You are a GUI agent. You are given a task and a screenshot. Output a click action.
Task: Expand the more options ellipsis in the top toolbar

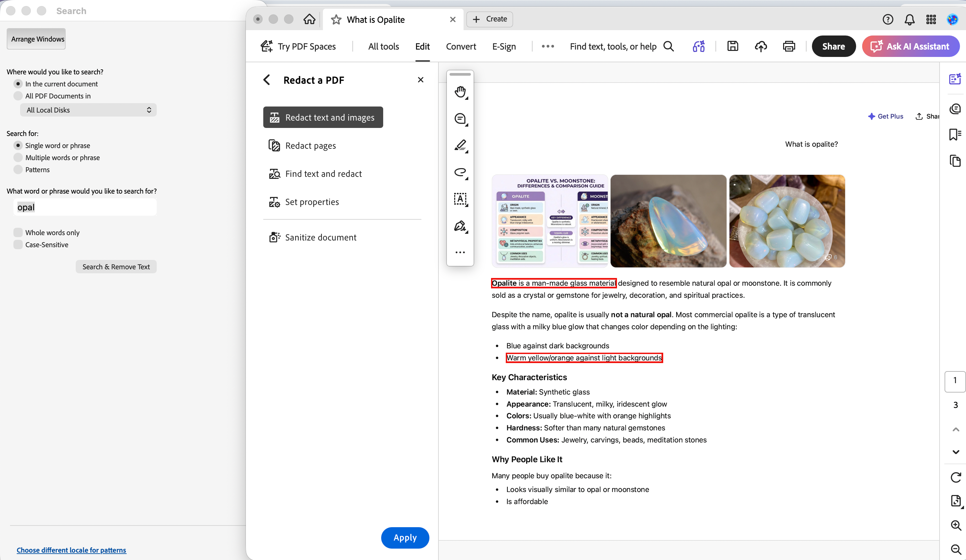pos(547,46)
